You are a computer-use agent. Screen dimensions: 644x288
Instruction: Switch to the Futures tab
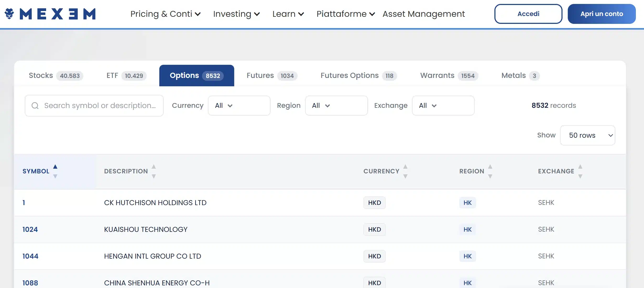271,75
